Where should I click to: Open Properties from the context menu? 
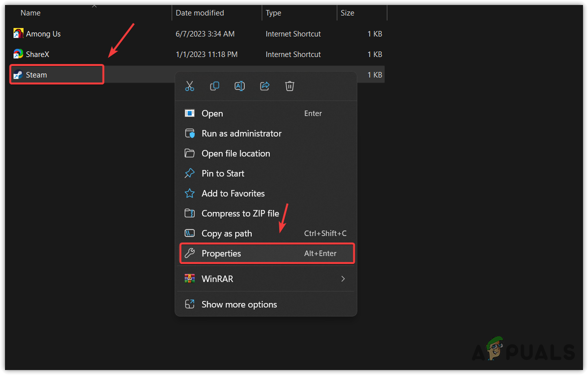click(267, 253)
